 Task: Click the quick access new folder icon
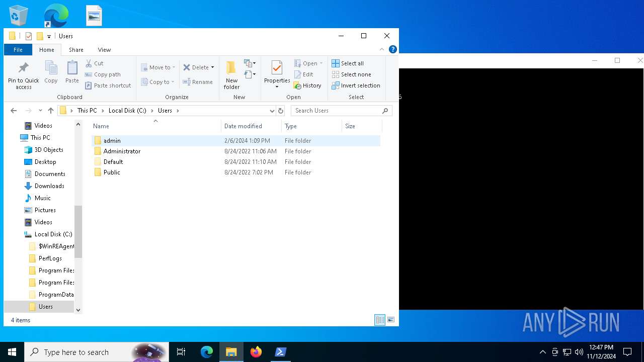click(40, 36)
